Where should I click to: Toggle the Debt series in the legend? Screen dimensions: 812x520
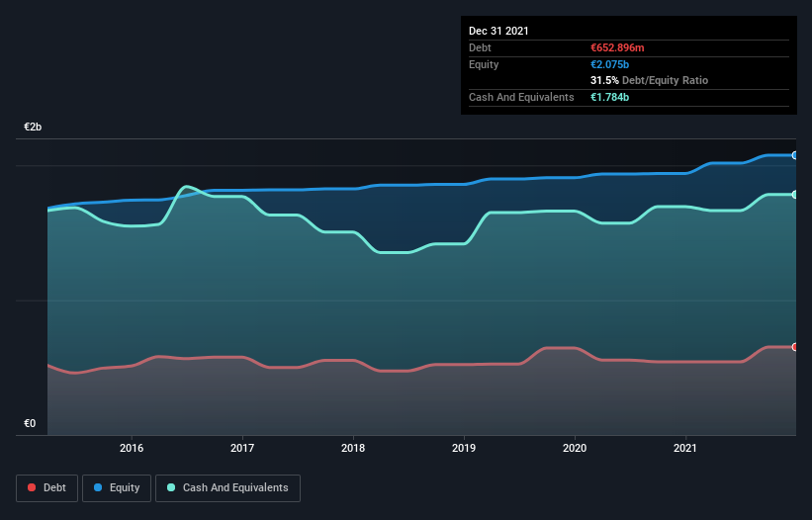tap(47, 488)
